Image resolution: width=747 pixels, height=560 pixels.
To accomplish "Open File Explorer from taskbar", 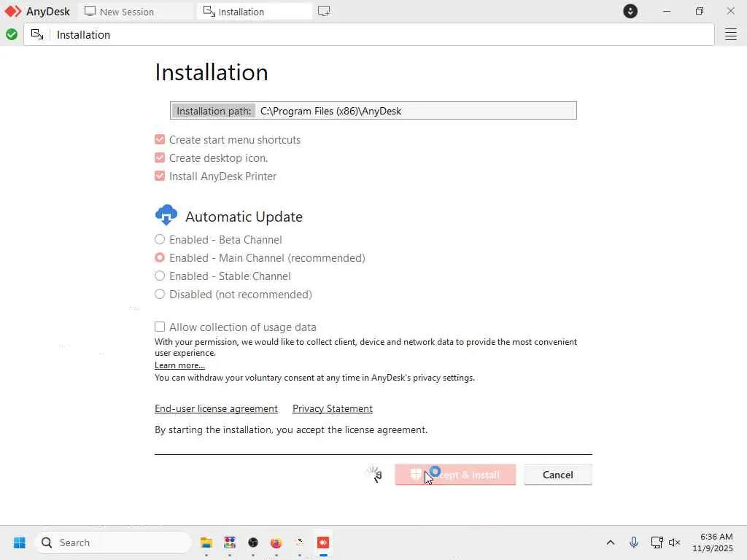I will tap(206, 542).
